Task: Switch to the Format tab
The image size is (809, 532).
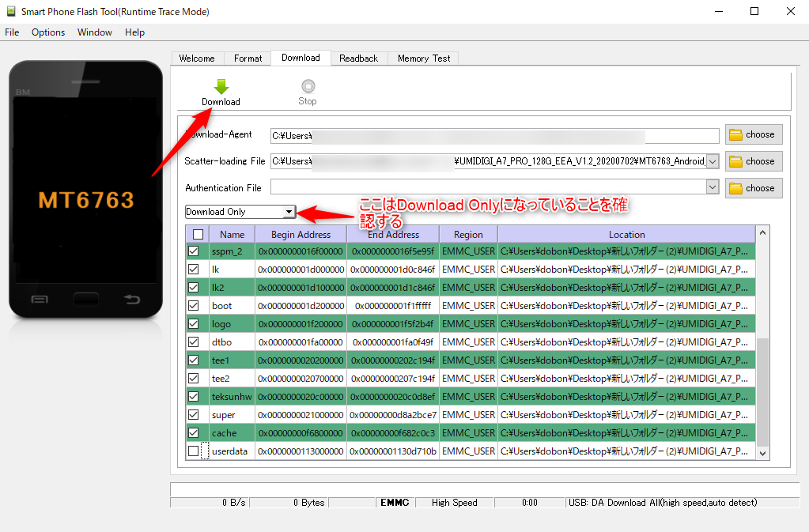Action: (x=248, y=58)
